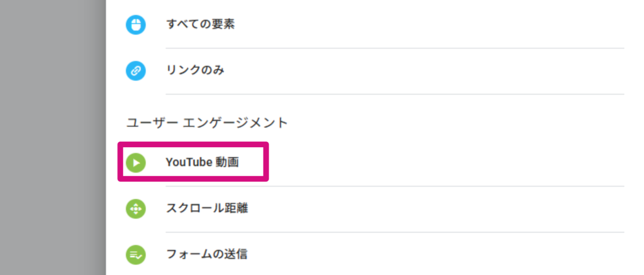Click the divider line below すべての要素
The height and width of the screenshot is (275, 644).
tap(394, 48)
